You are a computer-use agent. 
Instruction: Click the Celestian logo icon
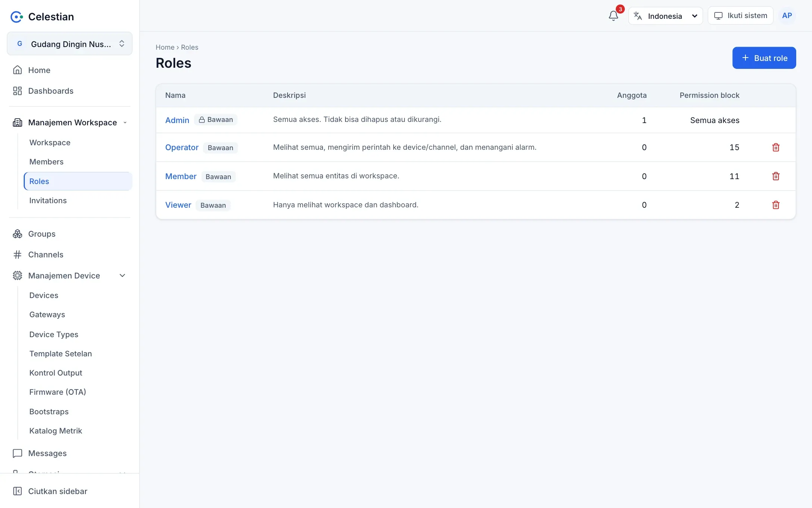[x=17, y=17]
